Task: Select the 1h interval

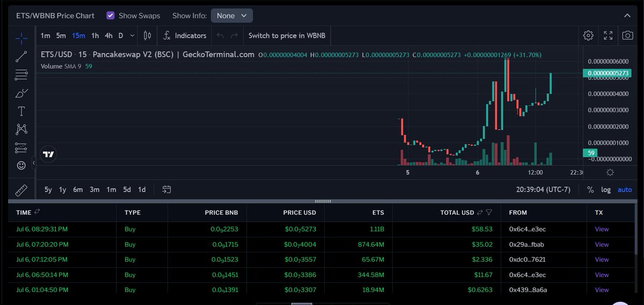Action: click(95, 35)
